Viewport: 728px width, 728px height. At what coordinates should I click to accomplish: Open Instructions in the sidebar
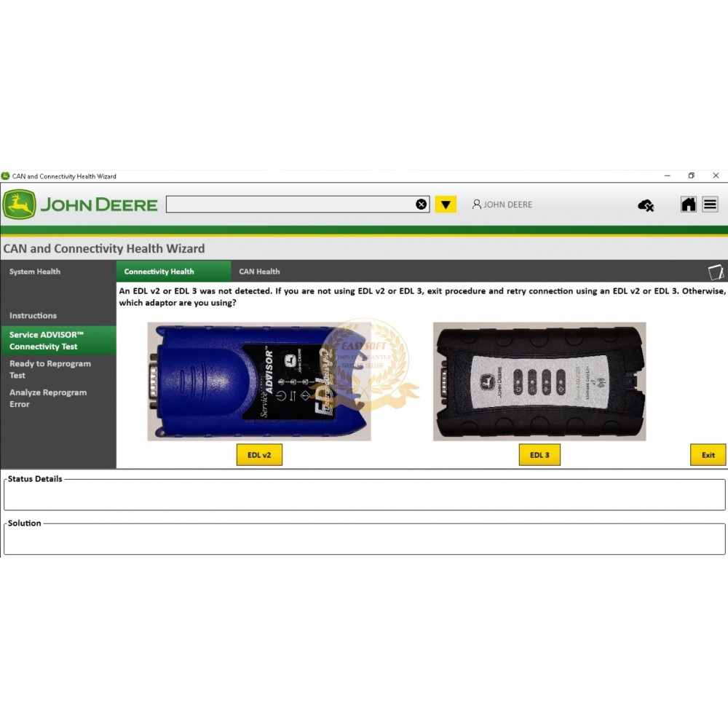click(x=33, y=316)
